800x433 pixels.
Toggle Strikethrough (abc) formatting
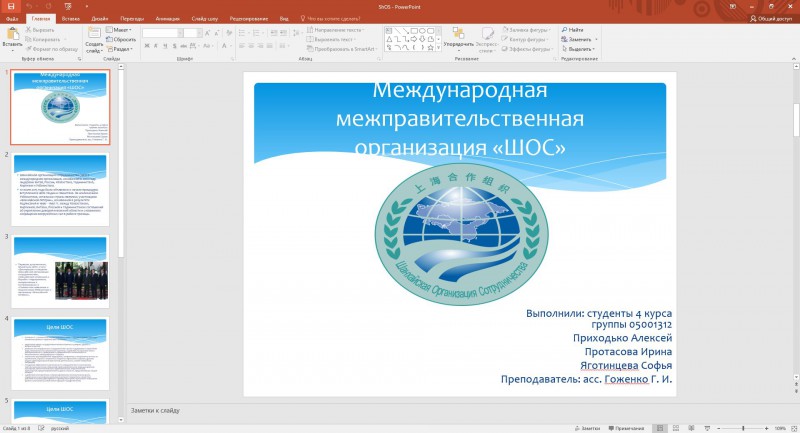point(184,46)
